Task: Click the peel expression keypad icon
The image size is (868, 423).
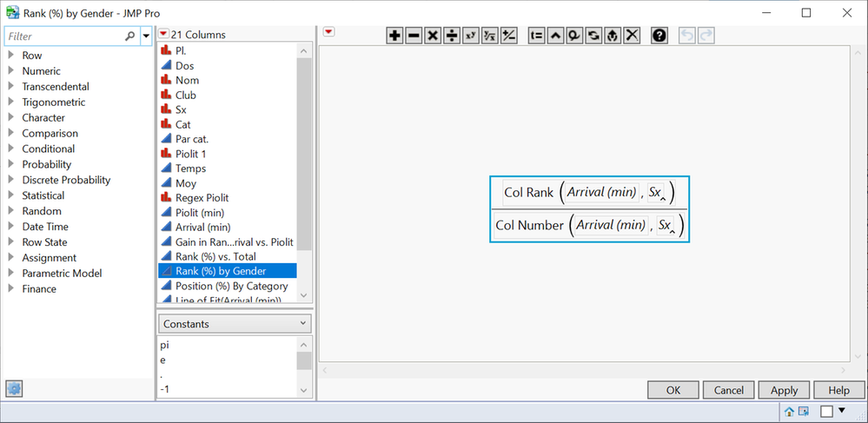Action: pos(613,36)
